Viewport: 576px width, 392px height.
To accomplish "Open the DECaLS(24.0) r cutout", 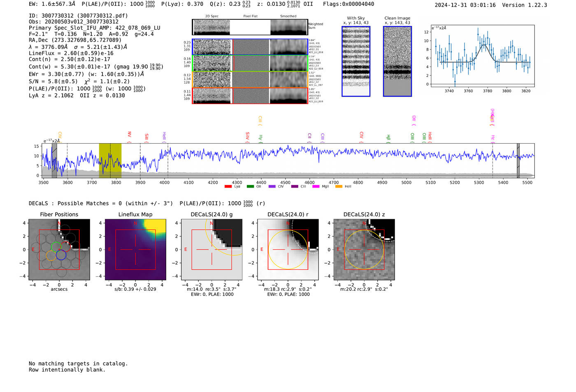I will pyautogui.click(x=288, y=250).
